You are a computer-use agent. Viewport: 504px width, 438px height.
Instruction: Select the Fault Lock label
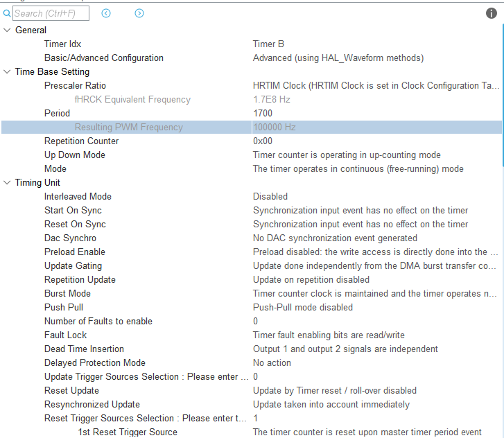(66, 335)
